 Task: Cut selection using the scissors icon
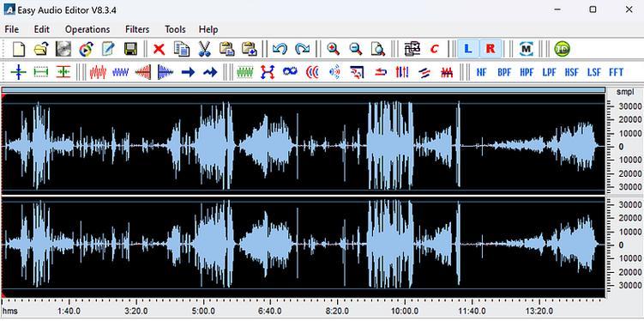pyautogui.click(x=204, y=49)
